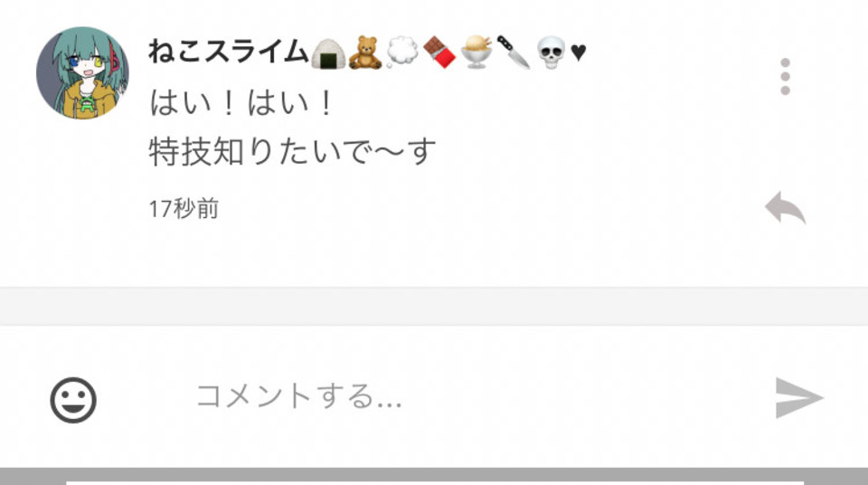Click the thought bubble emoji in username
Screen dimensions: 868x485
401,52
